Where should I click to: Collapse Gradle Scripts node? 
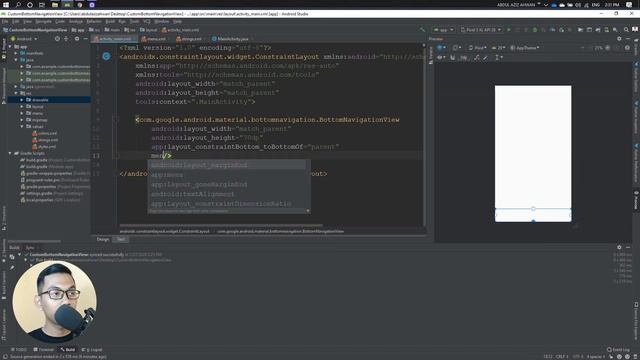[x=10, y=153]
